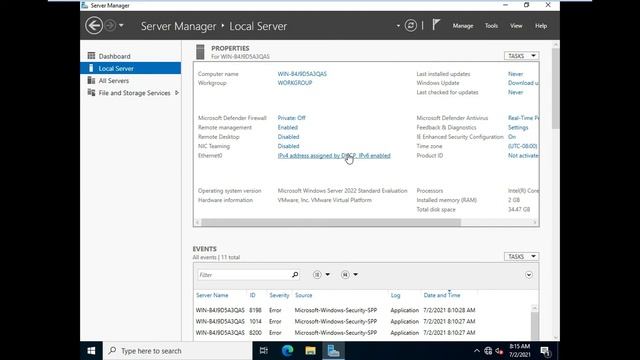Expand File and Storage Services arrow
This screenshot has width=640, height=360.
pos(177,93)
